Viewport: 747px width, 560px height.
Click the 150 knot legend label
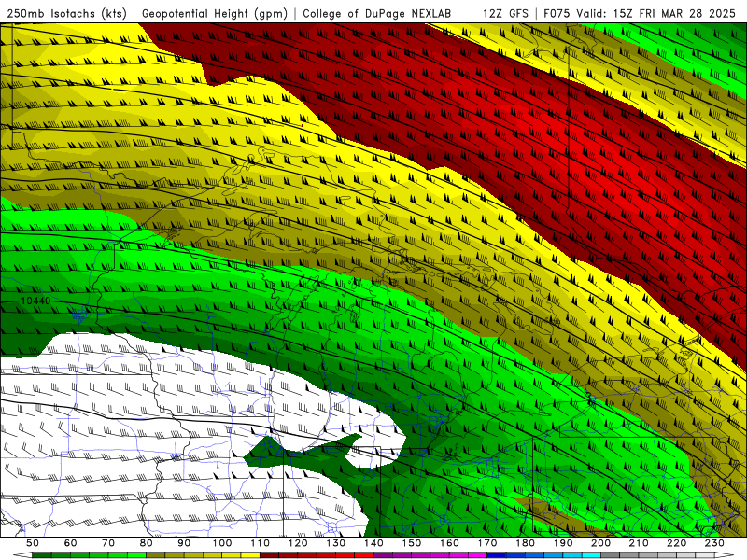pyautogui.click(x=412, y=543)
